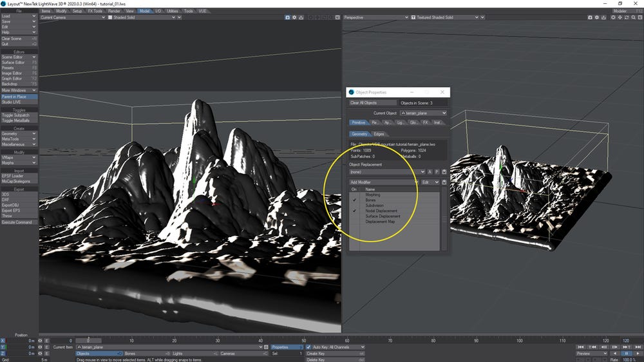
Task: Open the Object Replacement (none) dropdown
Action: click(x=387, y=172)
